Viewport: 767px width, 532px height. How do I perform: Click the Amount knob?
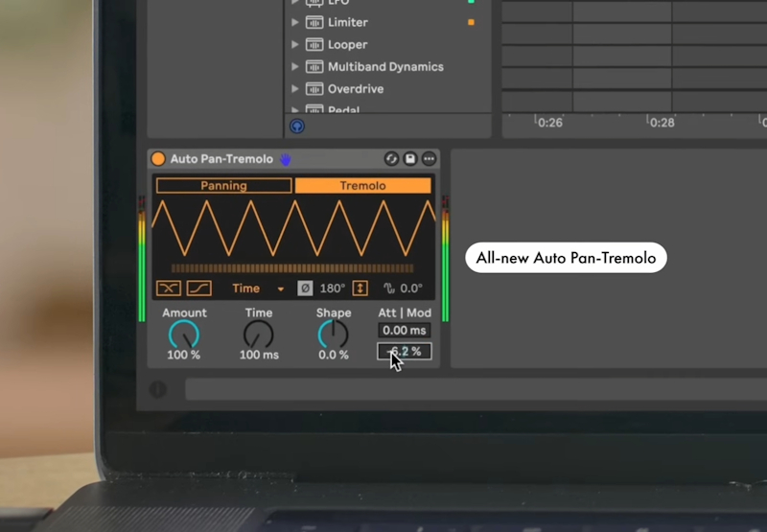184,335
